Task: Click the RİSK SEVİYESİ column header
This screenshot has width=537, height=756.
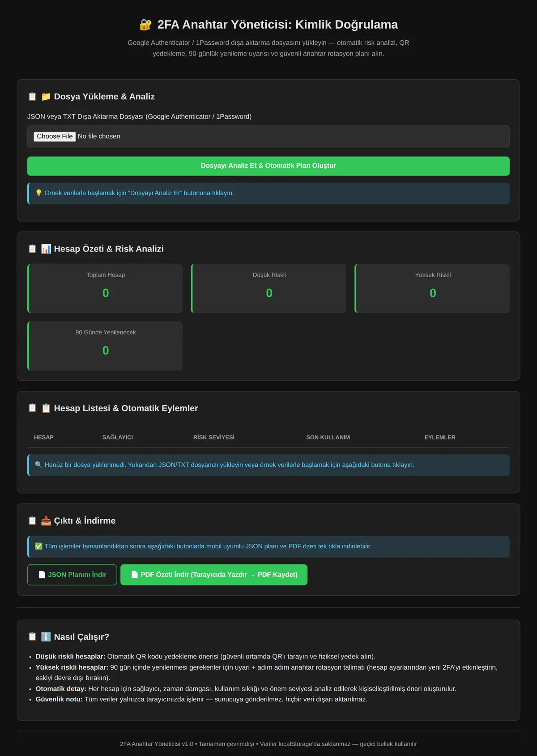Action: click(x=214, y=437)
